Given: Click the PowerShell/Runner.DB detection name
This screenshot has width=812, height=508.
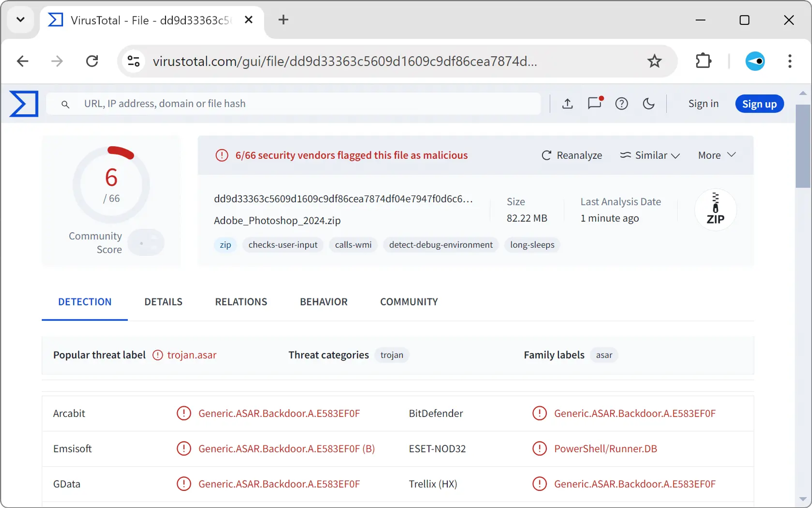Looking at the screenshot, I should pyautogui.click(x=605, y=449).
